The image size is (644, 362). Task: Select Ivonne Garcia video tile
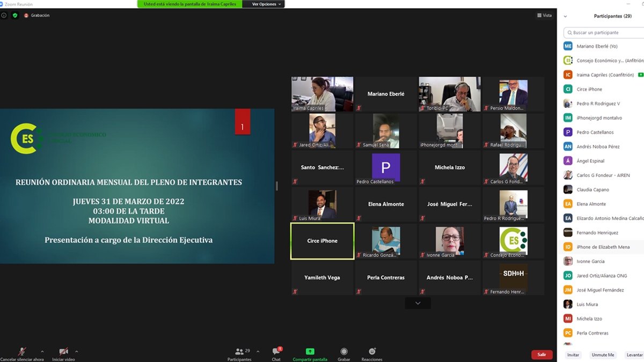point(450,241)
